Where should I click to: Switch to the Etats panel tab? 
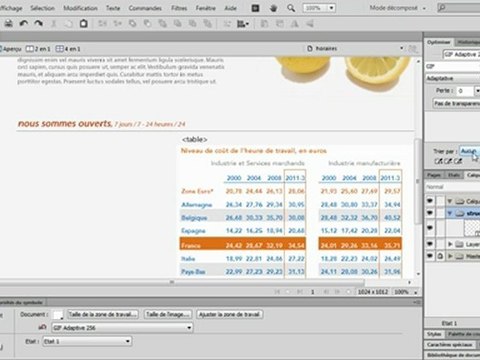[x=454, y=175]
